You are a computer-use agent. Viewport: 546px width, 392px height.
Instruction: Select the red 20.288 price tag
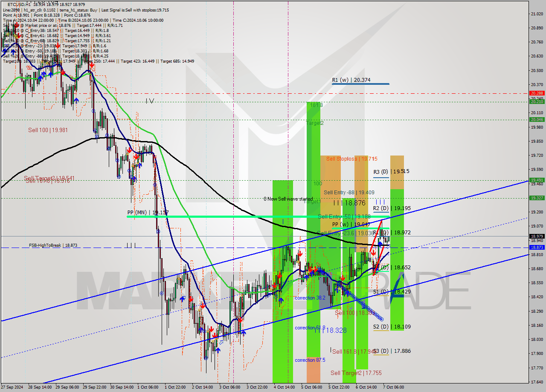pos(537,93)
